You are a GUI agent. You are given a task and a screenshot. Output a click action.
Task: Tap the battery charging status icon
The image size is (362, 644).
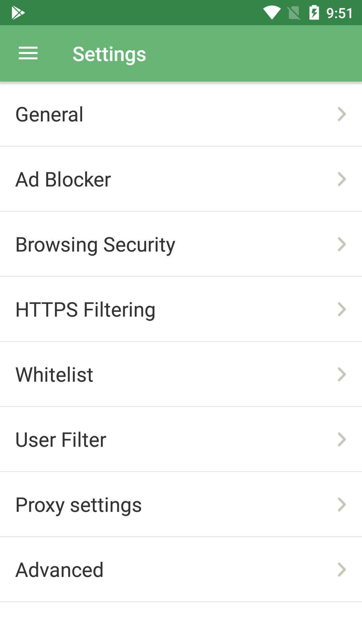pos(314,13)
